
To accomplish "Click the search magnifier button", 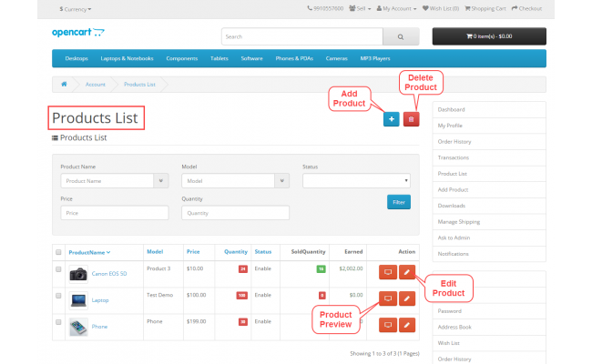I will coord(401,36).
